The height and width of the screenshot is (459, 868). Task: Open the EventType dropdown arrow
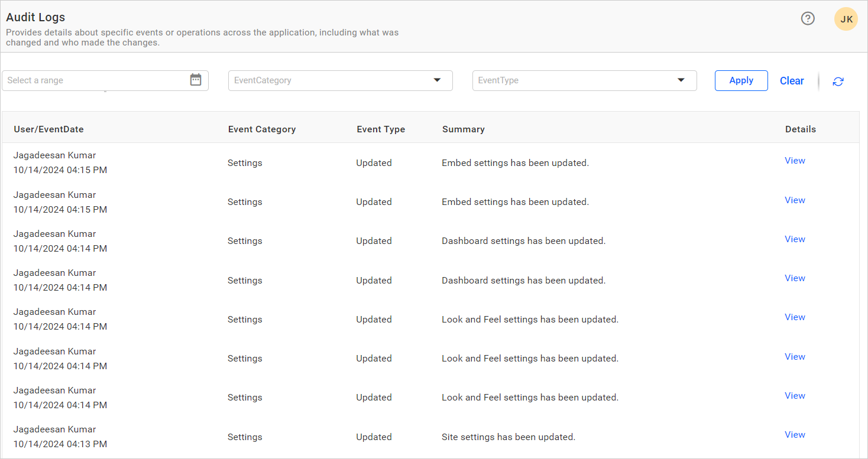click(681, 80)
